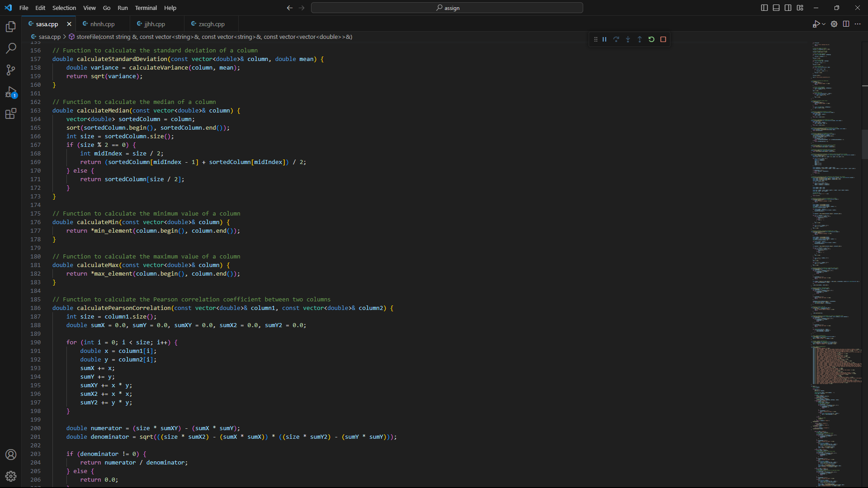The width and height of the screenshot is (868, 488).
Task: Open the editor layout customization dropdown
Action: click(800, 8)
